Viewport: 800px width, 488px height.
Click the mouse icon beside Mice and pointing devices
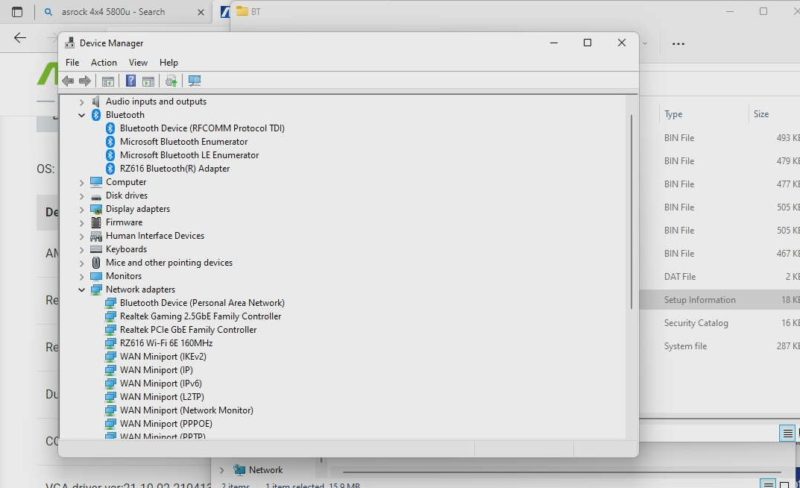pos(96,262)
